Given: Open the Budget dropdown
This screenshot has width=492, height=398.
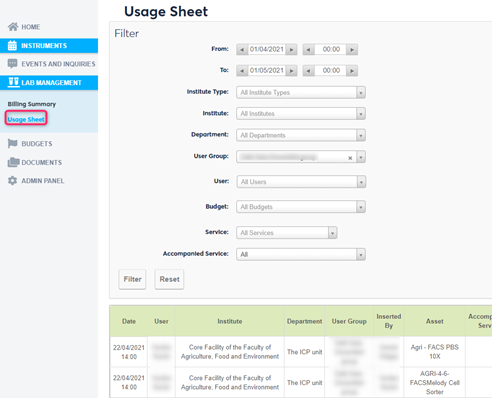Looking at the screenshot, I should point(361,207).
